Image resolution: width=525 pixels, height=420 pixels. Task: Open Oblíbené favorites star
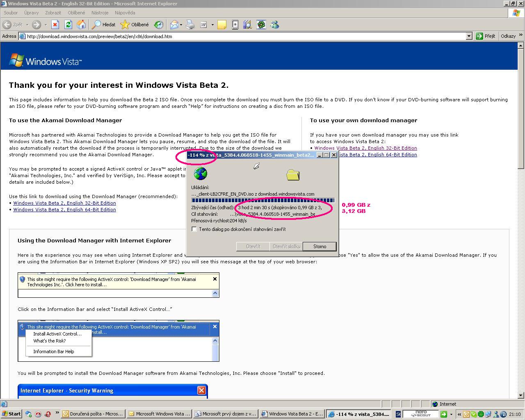135,25
